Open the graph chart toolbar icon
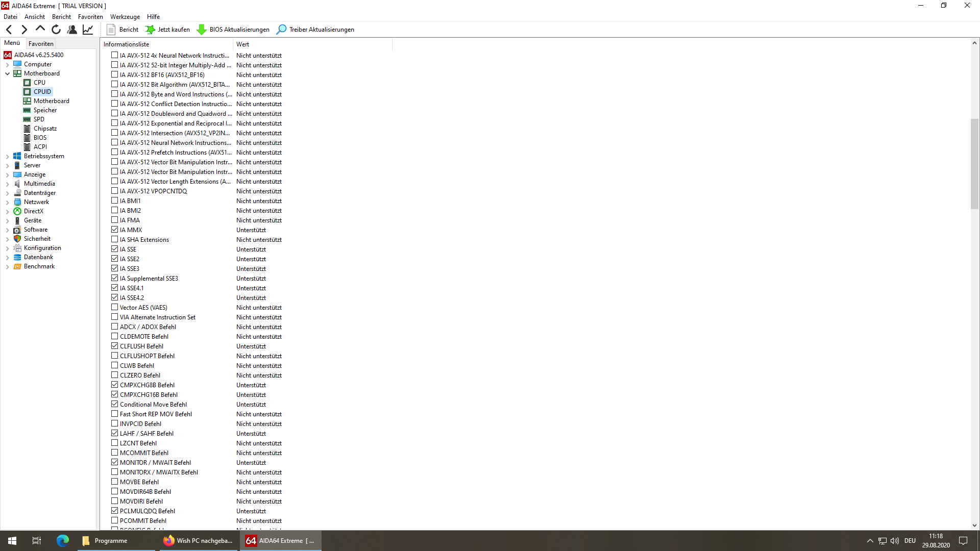980x551 pixels. (x=88, y=30)
